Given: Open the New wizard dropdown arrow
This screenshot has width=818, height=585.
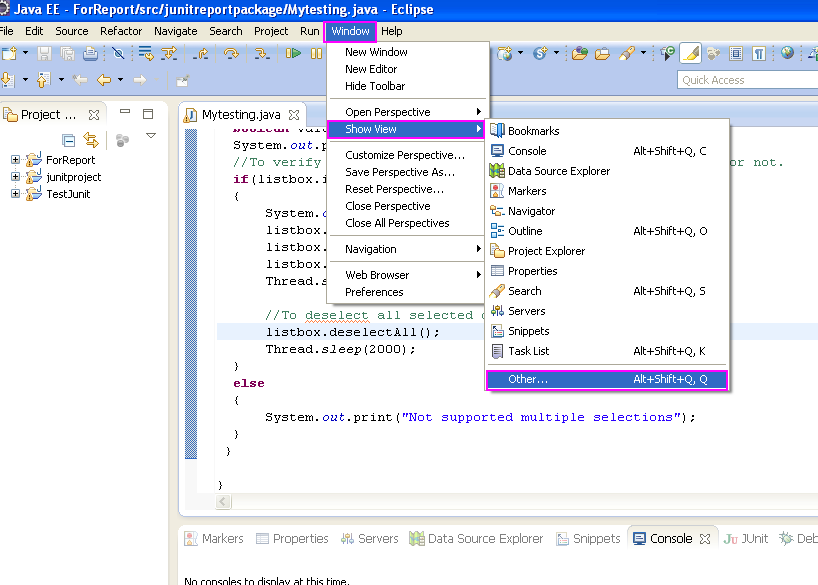Looking at the screenshot, I should coord(25,53).
